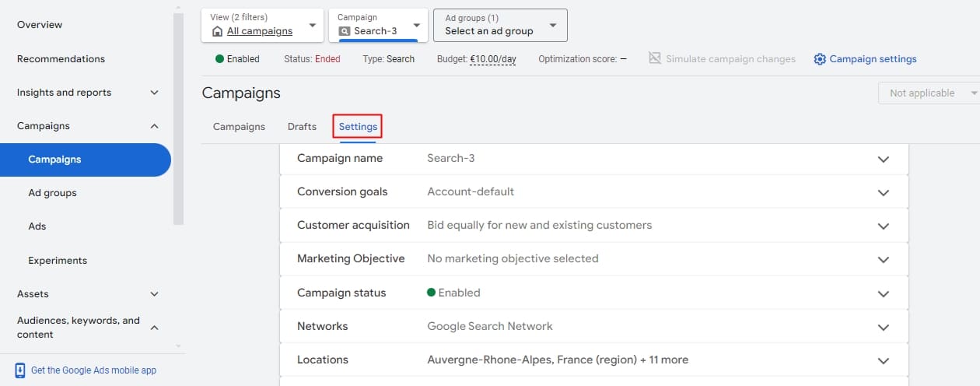Expand the Locations settings row
Viewport: 980px width, 386px height.
(883, 360)
